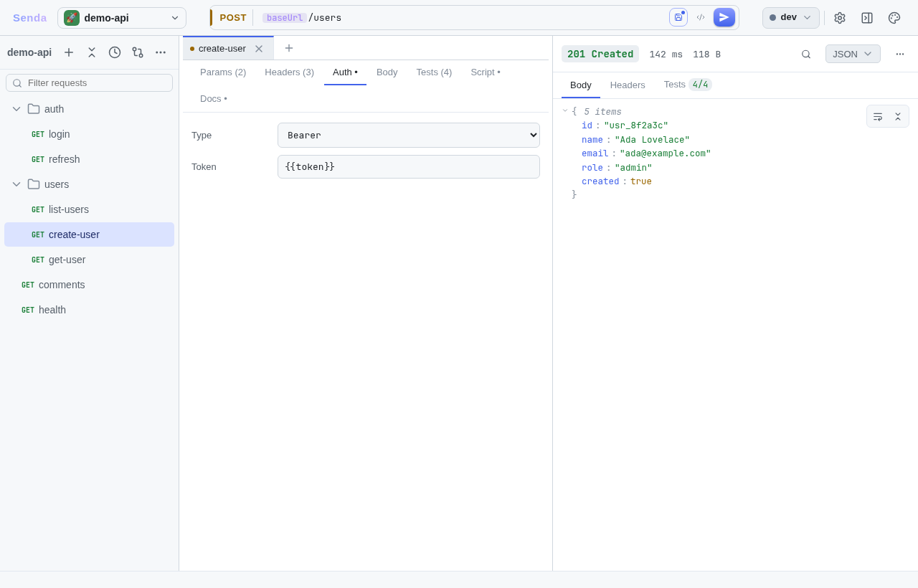Select the create-user request in sidebar
Viewport: 918px width, 588px height.
pos(89,234)
